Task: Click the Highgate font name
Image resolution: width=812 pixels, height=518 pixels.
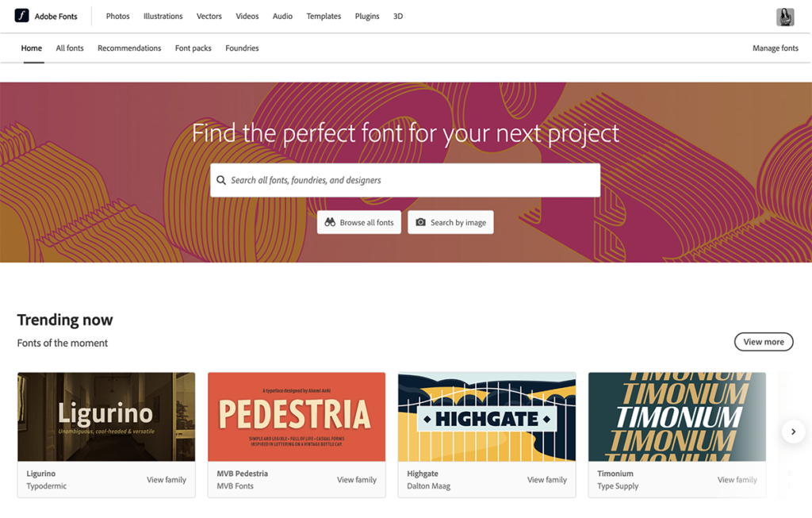Action: coord(423,474)
